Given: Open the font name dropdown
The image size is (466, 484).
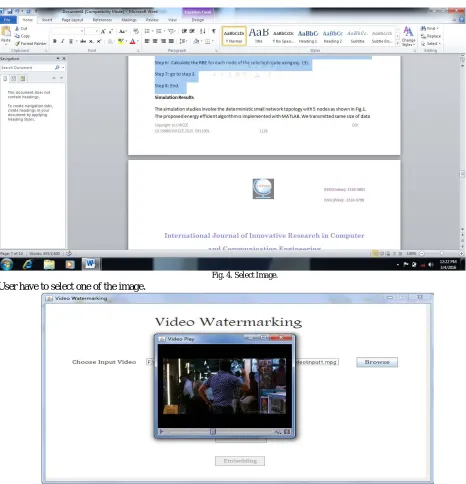Looking at the screenshot, I should (82, 31).
